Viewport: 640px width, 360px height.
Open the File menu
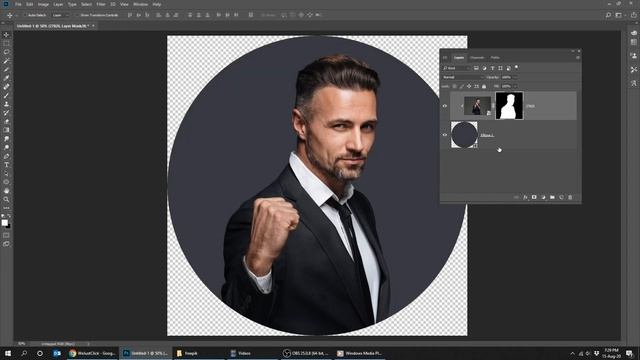(18, 4)
